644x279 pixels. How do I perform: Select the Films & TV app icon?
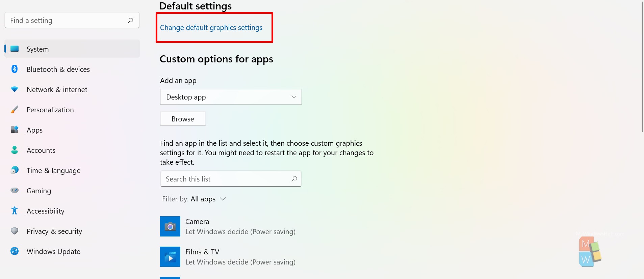(x=170, y=257)
